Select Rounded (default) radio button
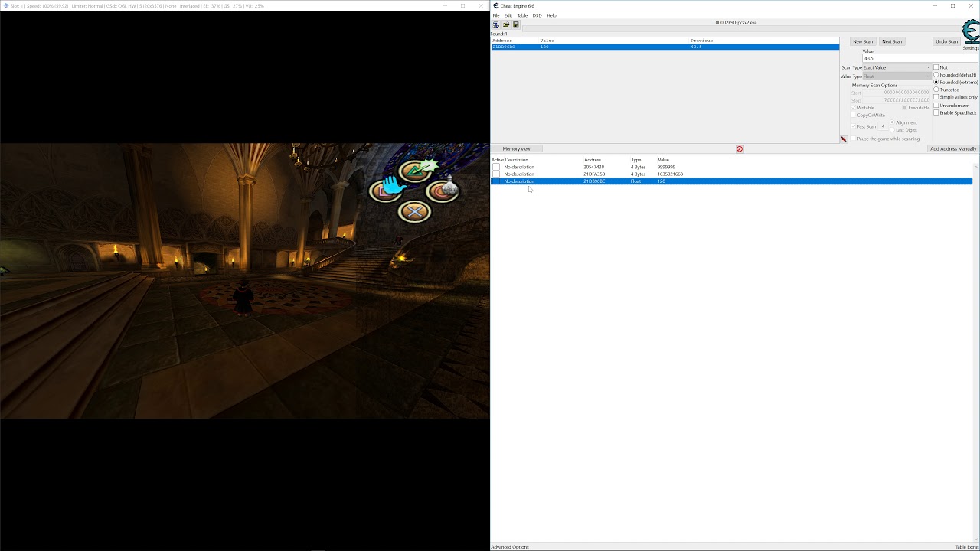980x551 pixels. [x=936, y=75]
